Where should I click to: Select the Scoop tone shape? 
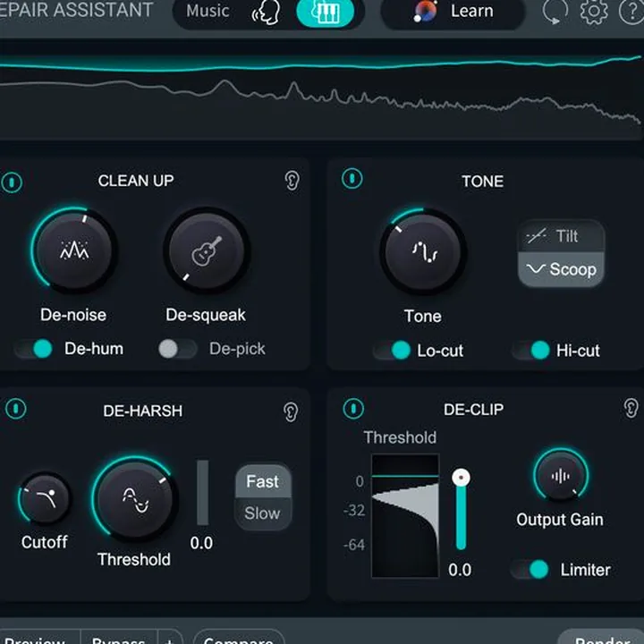click(561, 269)
